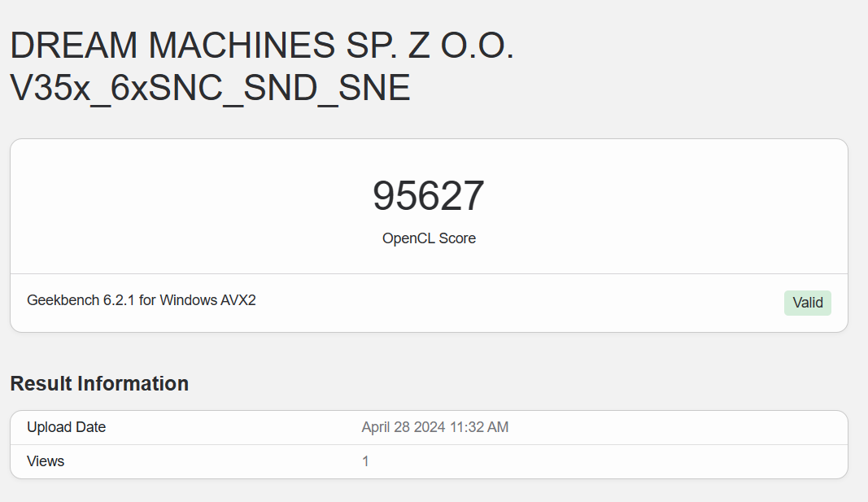This screenshot has width=868, height=502.
Task: Click the Result Information heading
Action: 99,383
